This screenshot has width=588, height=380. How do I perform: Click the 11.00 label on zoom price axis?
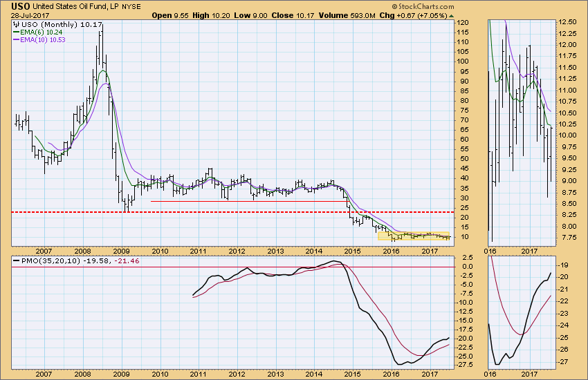coord(567,91)
